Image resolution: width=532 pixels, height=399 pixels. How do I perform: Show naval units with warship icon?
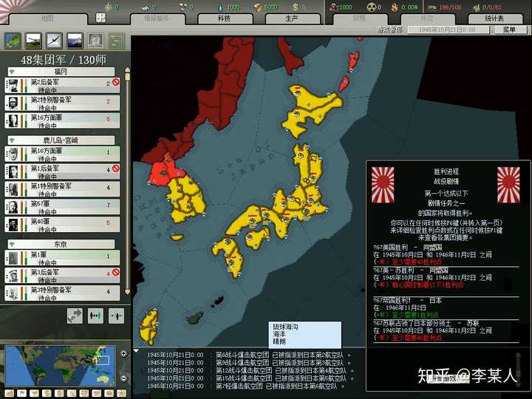75,41
